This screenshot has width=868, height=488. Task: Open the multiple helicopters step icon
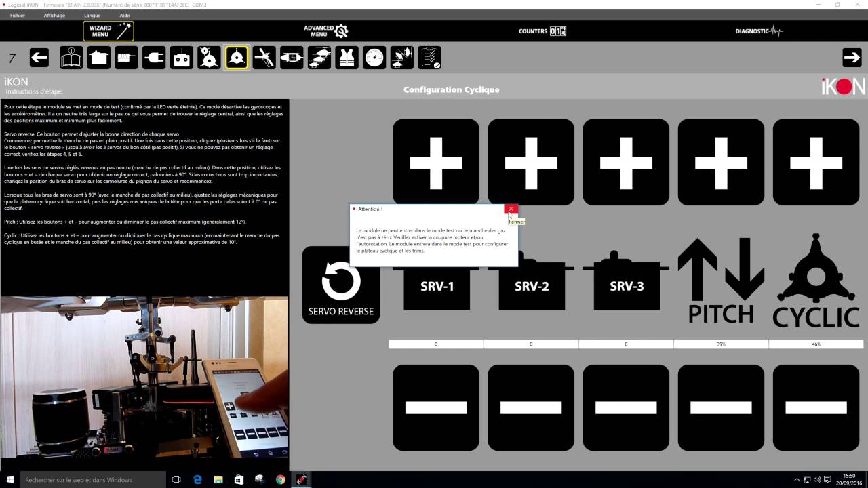point(319,58)
